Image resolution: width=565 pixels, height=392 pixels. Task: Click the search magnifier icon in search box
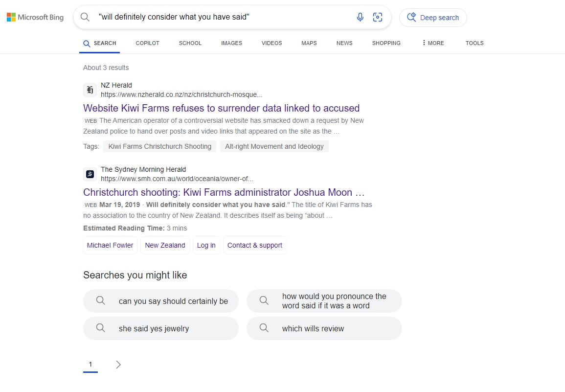coord(85,17)
